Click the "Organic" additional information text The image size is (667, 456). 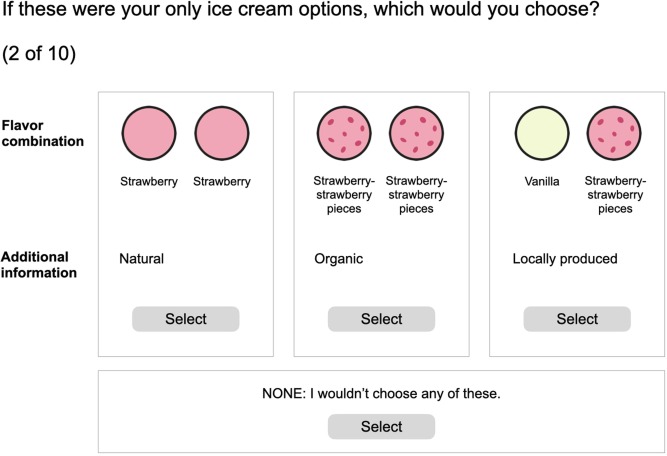338,259
